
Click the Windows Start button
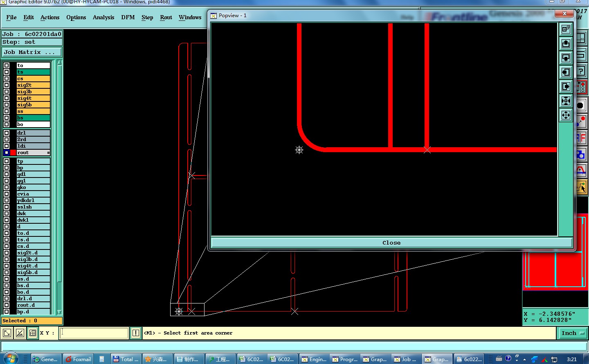11,358
